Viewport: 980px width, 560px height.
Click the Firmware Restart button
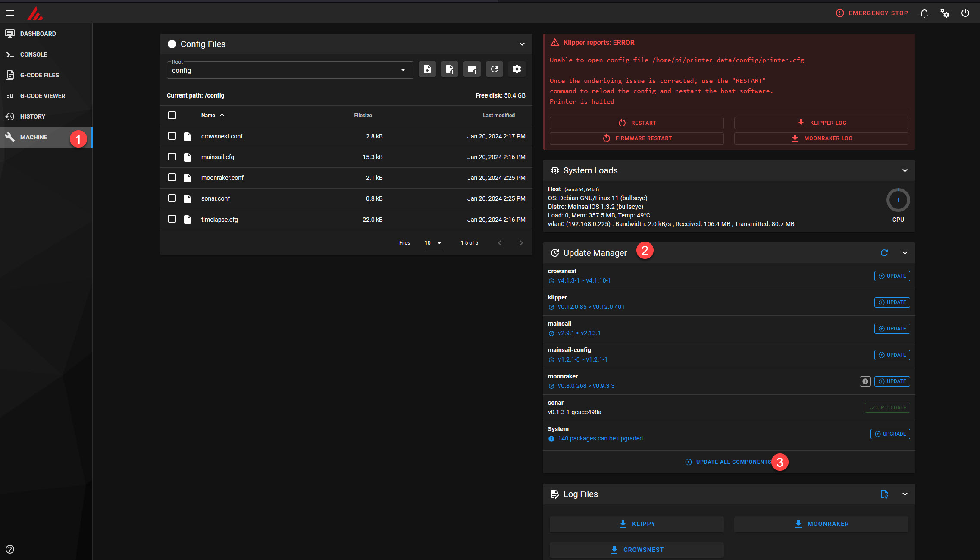click(637, 138)
